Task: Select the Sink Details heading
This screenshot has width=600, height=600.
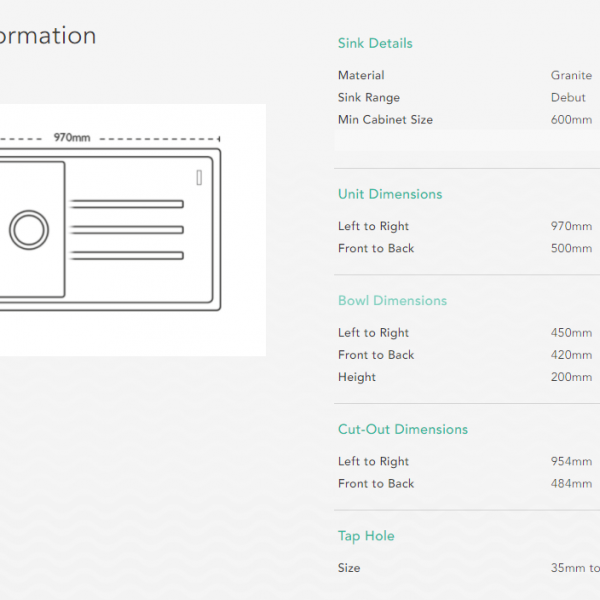Action: (375, 43)
